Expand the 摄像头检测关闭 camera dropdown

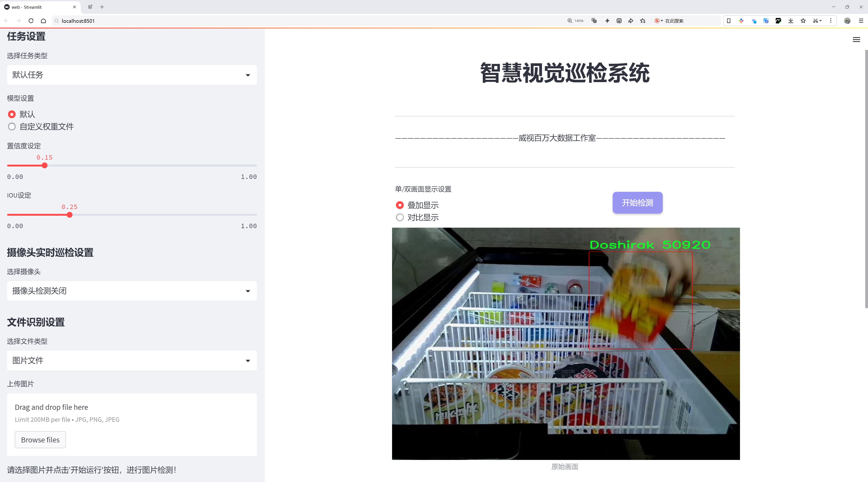point(132,290)
